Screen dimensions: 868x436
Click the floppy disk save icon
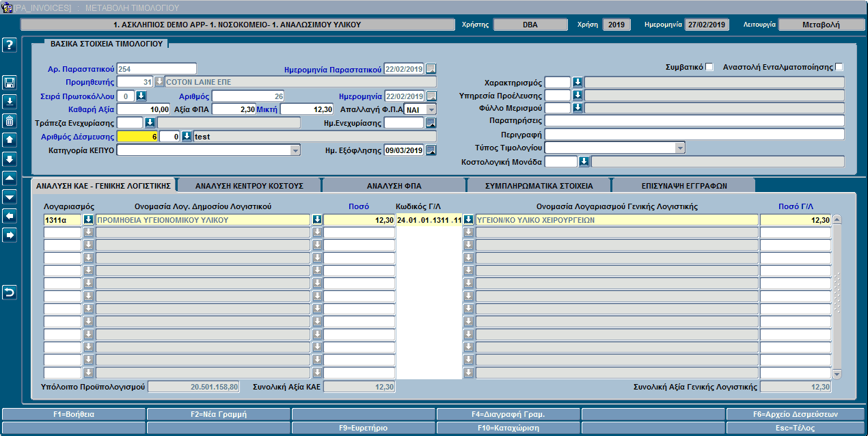tap(10, 83)
